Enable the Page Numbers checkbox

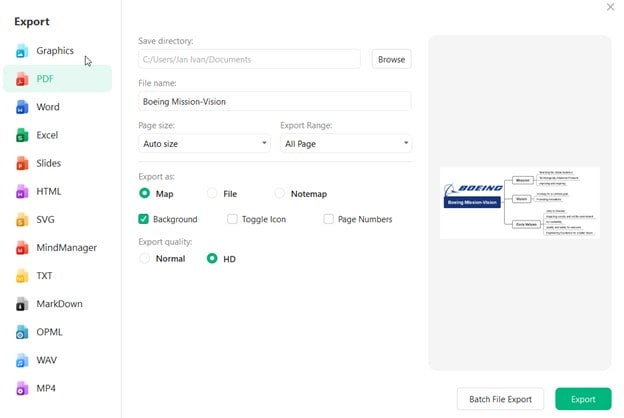point(328,219)
